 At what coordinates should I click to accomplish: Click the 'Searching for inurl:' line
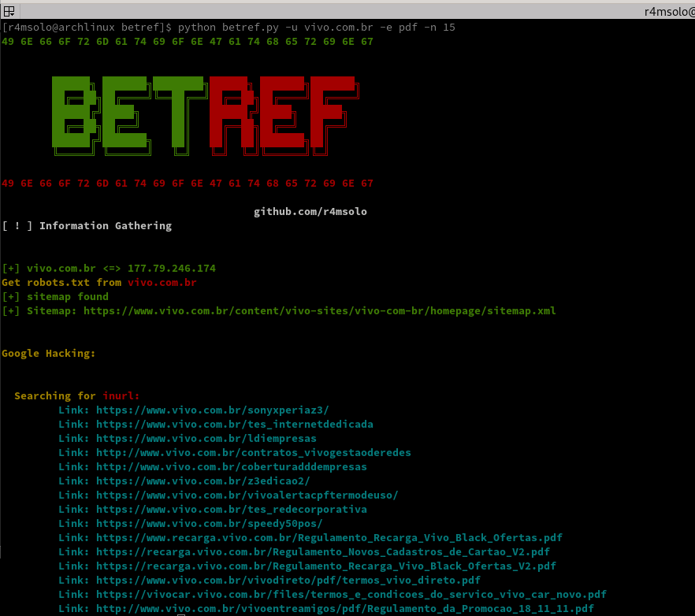coord(77,396)
